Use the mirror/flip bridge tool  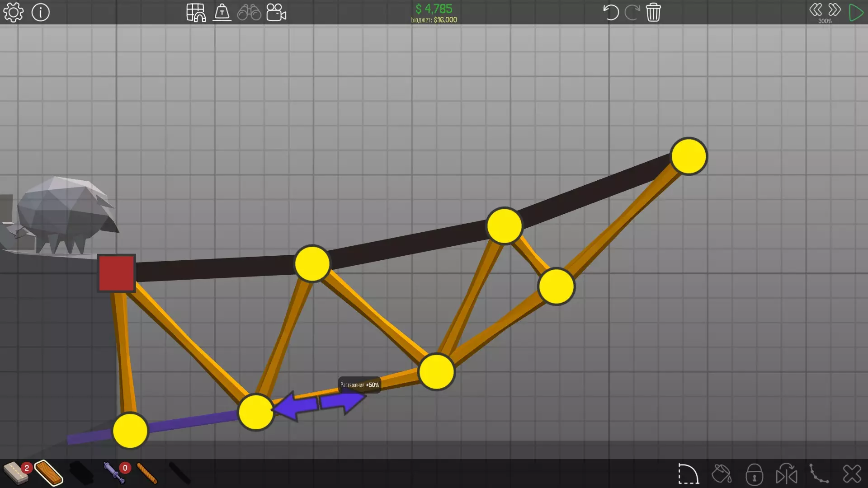[787, 474]
